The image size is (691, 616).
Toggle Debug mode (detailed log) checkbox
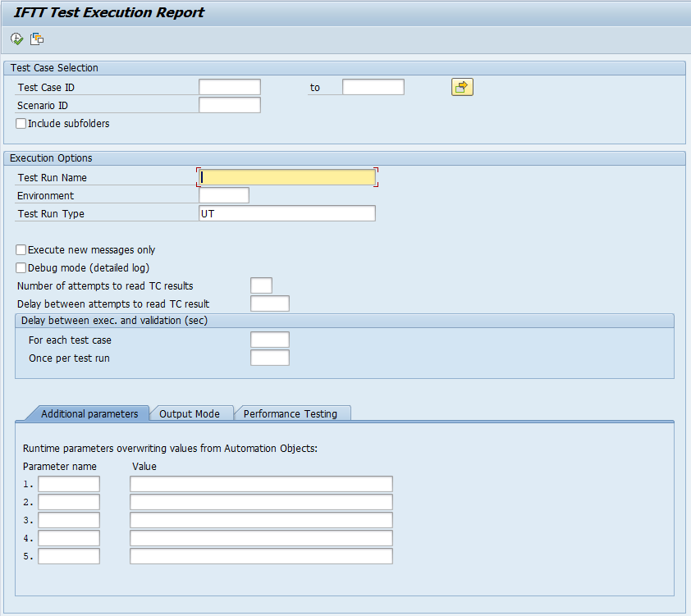pos(21,268)
